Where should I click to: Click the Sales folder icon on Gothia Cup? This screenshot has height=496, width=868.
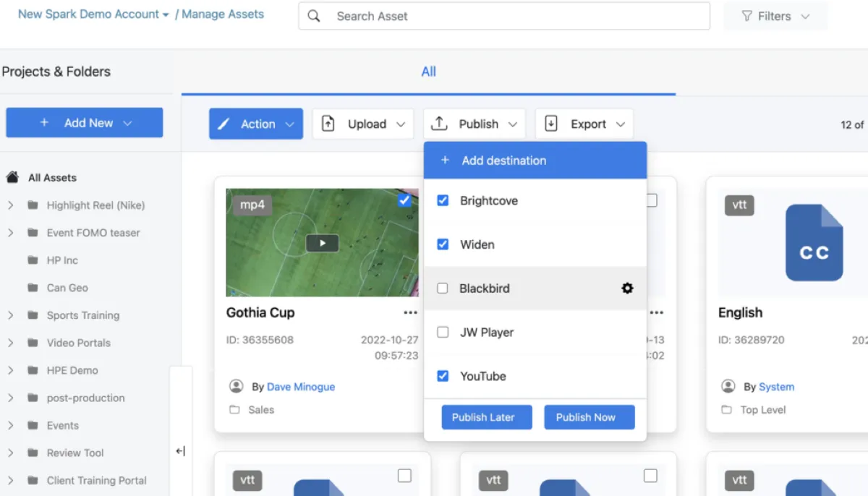(234, 410)
